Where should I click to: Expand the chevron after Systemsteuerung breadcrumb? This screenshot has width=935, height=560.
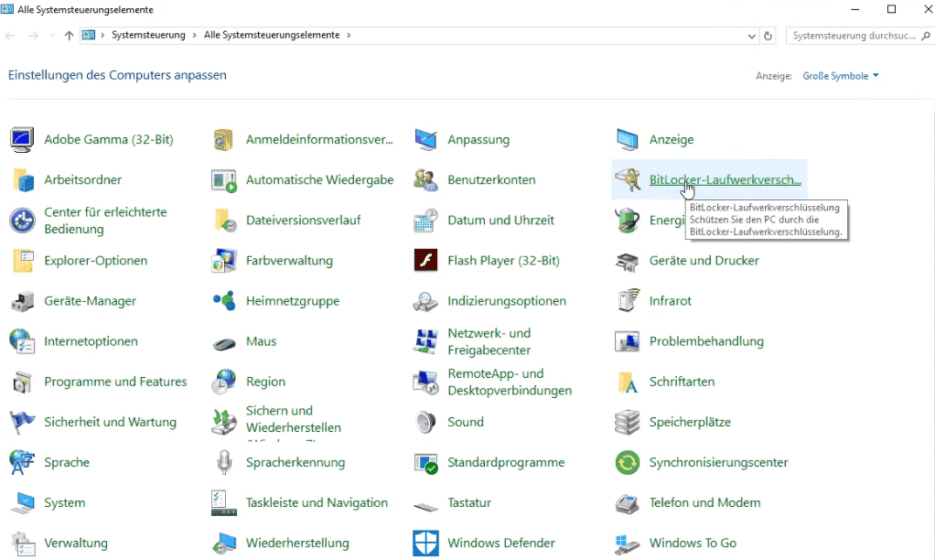194,36
